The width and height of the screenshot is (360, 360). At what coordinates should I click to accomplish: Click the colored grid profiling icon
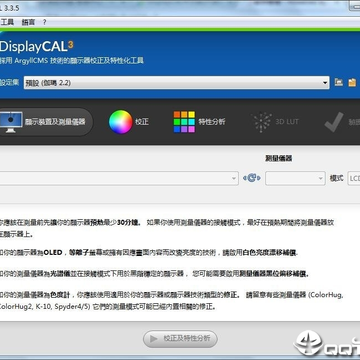pyautogui.click(x=184, y=122)
